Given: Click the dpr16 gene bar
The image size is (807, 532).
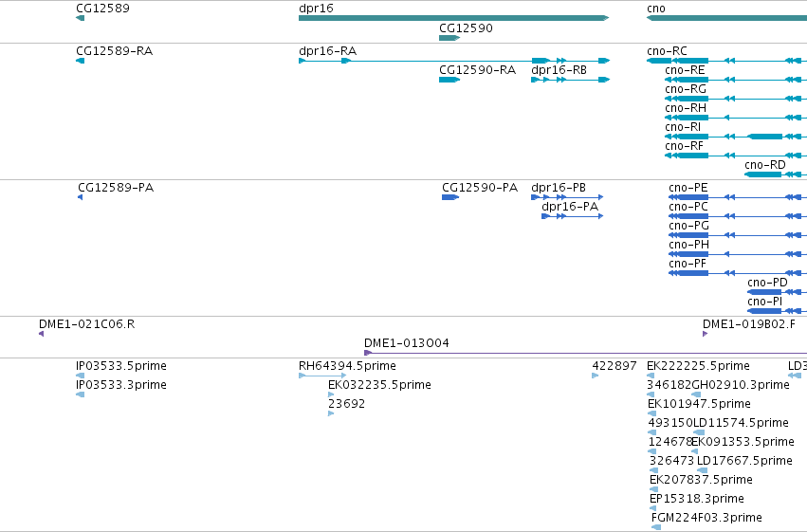Looking at the screenshot, I should [x=453, y=18].
